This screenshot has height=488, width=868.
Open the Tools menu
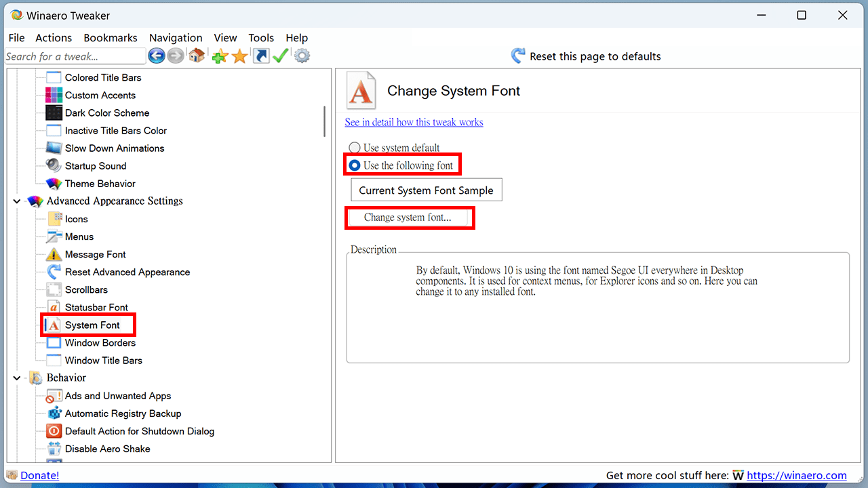pos(261,38)
